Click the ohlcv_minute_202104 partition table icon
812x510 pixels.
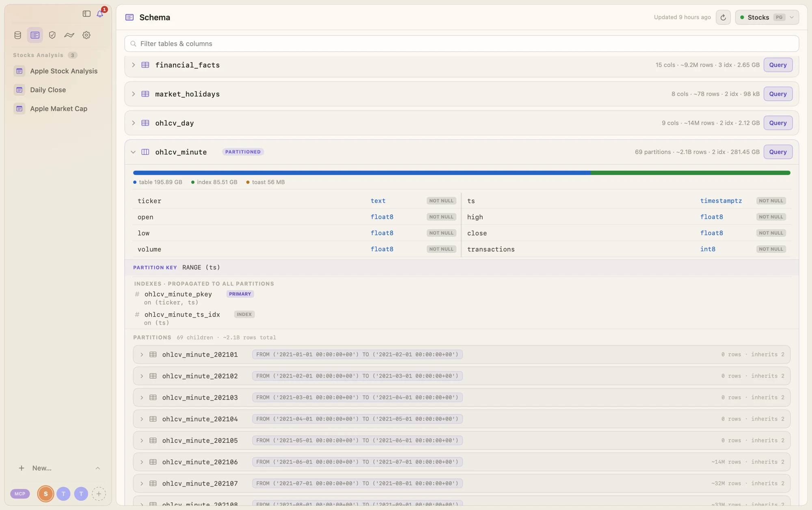[x=153, y=419]
